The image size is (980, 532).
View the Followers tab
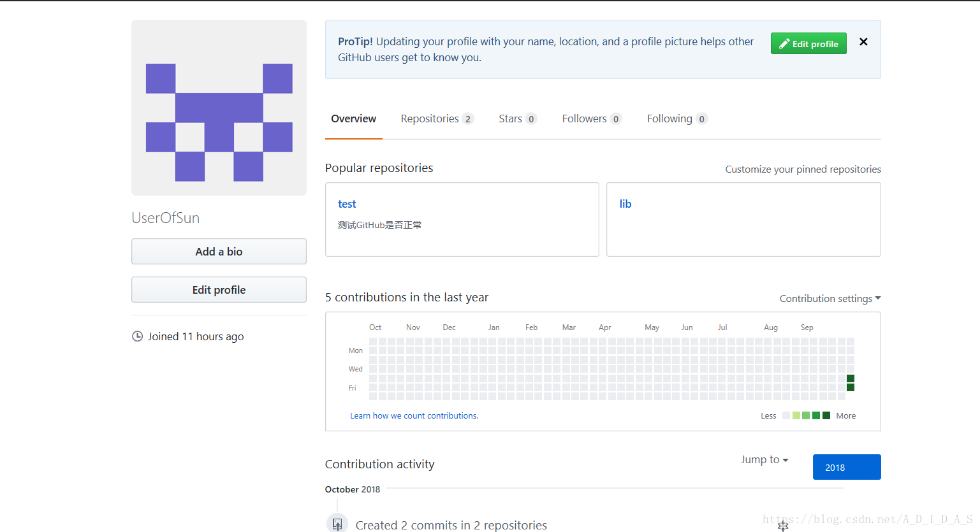click(592, 119)
